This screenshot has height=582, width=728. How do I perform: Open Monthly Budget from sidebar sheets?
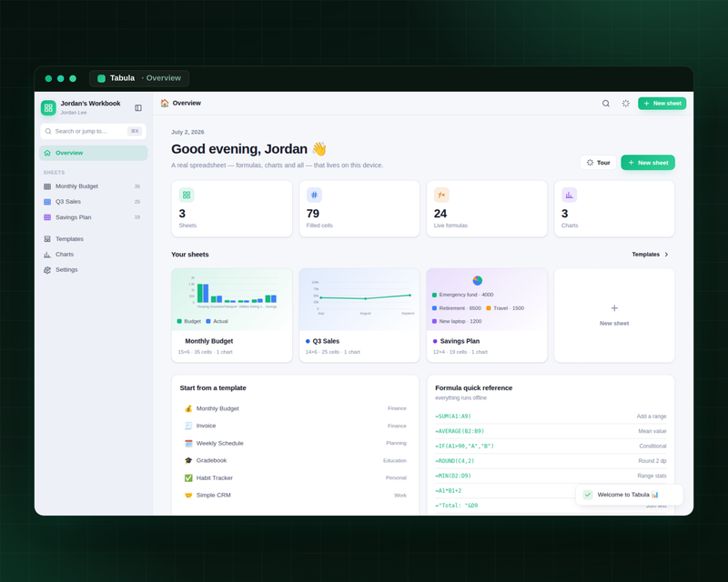tap(94, 186)
